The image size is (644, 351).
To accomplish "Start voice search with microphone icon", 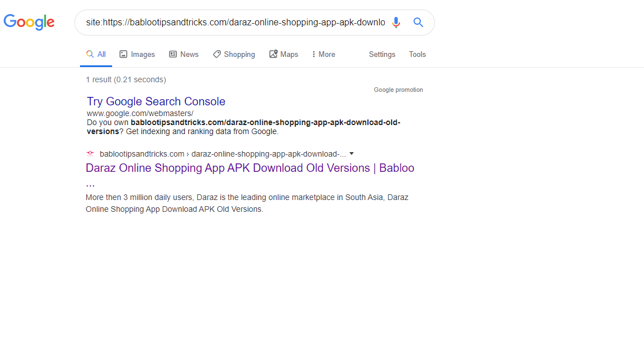I will click(396, 22).
